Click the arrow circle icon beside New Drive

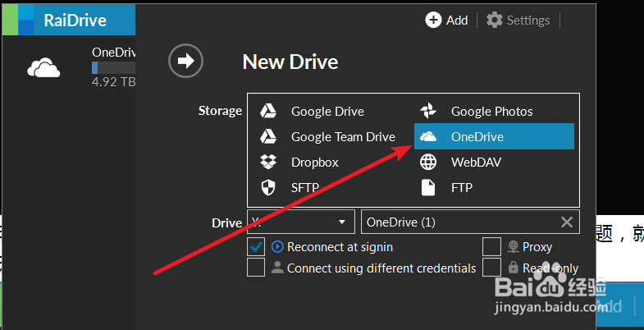tap(185, 62)
